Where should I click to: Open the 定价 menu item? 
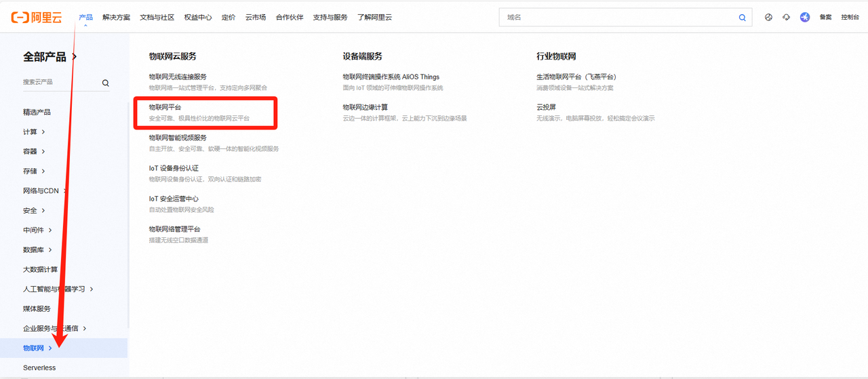(x=229, y=18)
